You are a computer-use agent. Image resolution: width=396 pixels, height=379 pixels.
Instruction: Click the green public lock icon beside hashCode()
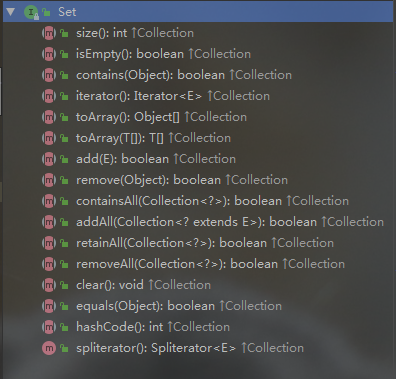(64, 327)
